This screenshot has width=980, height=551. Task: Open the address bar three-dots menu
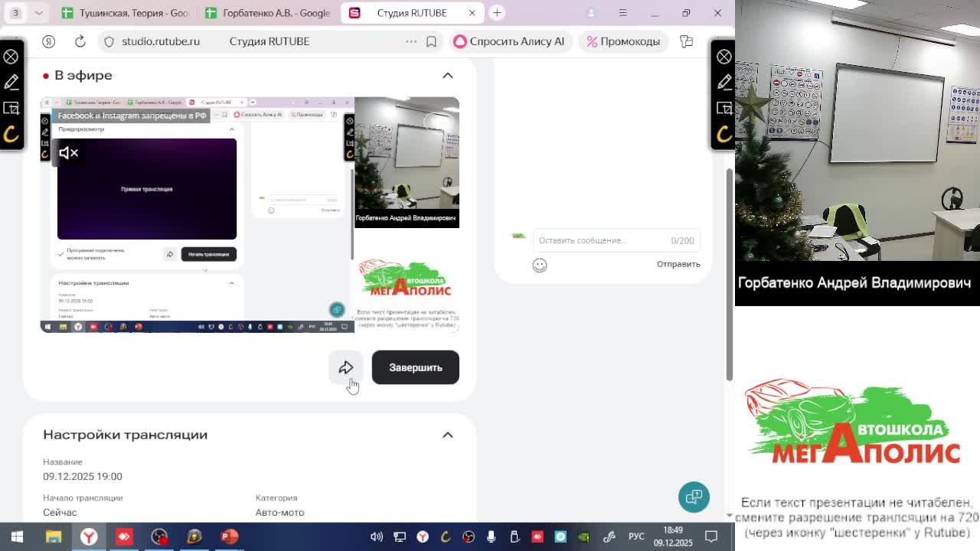point(411,41)
